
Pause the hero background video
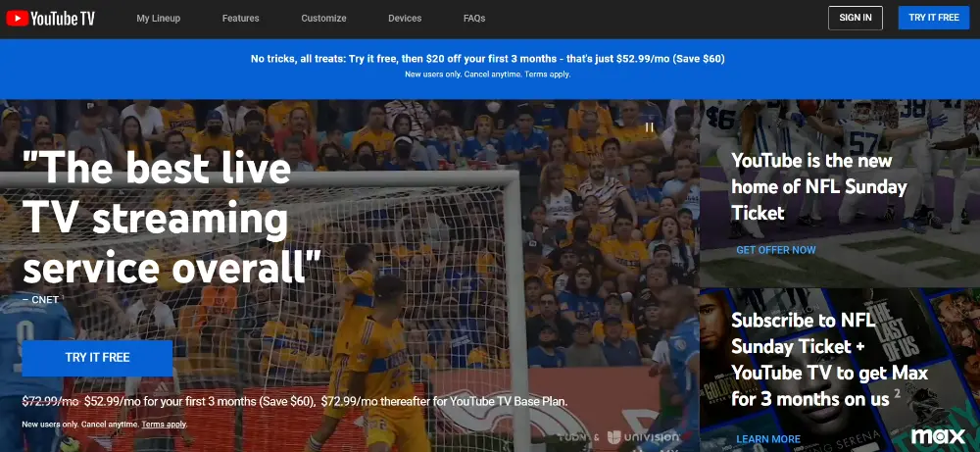pos(650,127)
